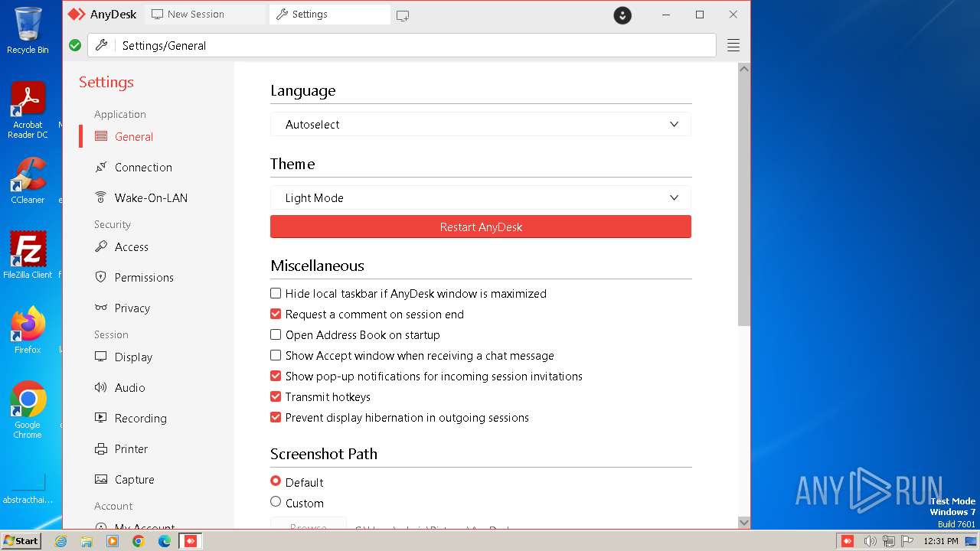Image resolution: width=980 pixels, height=551 pixels.
Task: Open Access settings label
Action: tap(132, 247)
